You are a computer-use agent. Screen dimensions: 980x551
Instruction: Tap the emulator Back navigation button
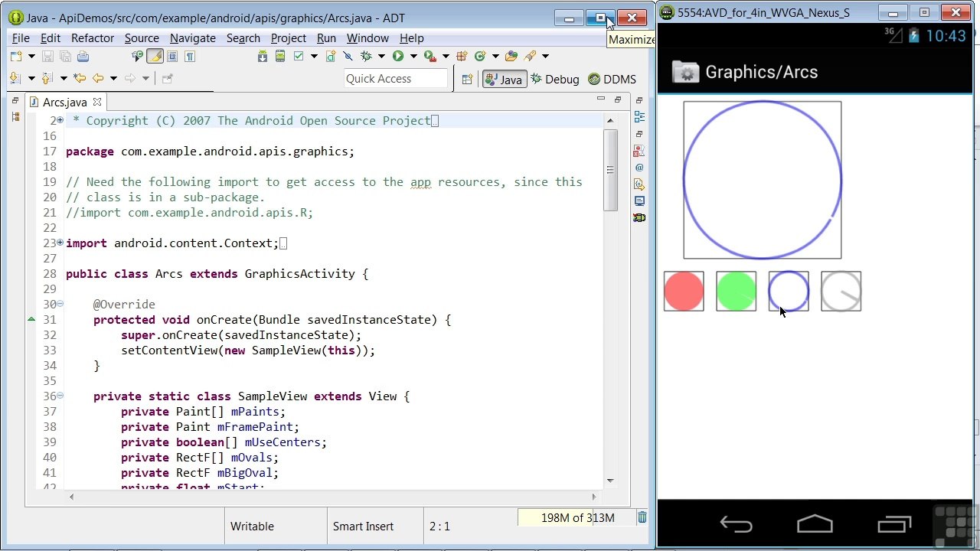737,524
